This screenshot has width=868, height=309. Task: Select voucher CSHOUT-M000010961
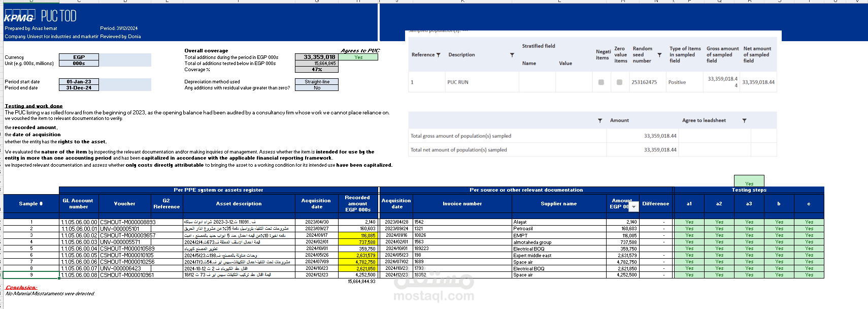[x=127, y=275]
